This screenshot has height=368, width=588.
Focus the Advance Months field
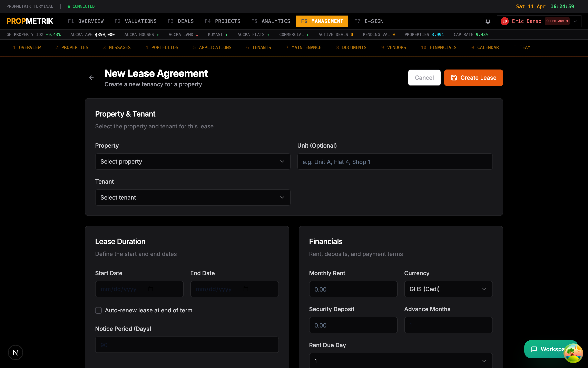pyautogui.click(x=448, y=325)
